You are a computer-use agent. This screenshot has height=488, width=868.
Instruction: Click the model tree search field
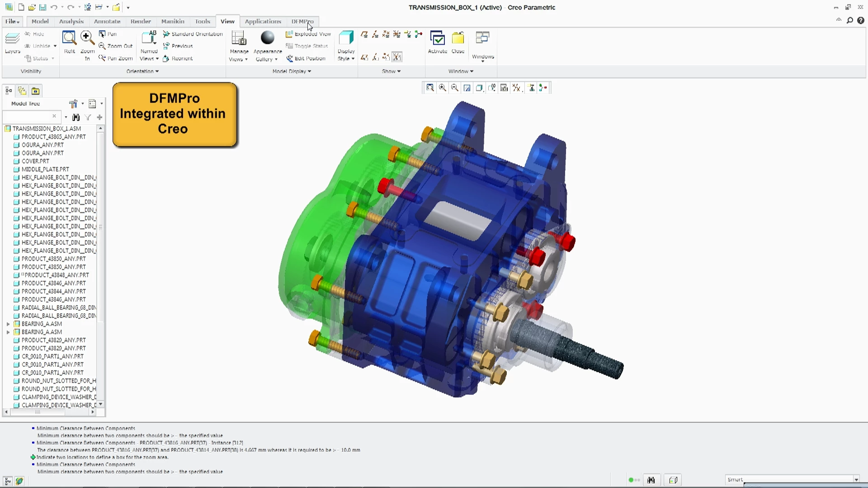tap(28, 117)
